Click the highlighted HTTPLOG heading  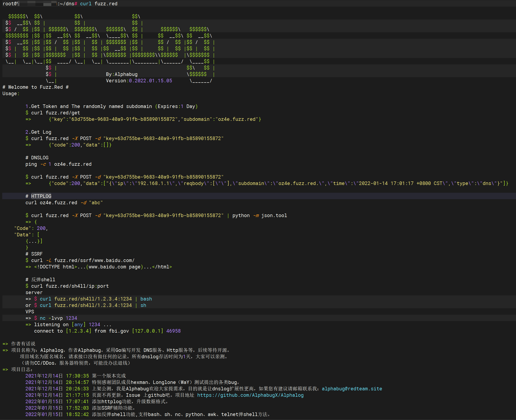[41, 196]
